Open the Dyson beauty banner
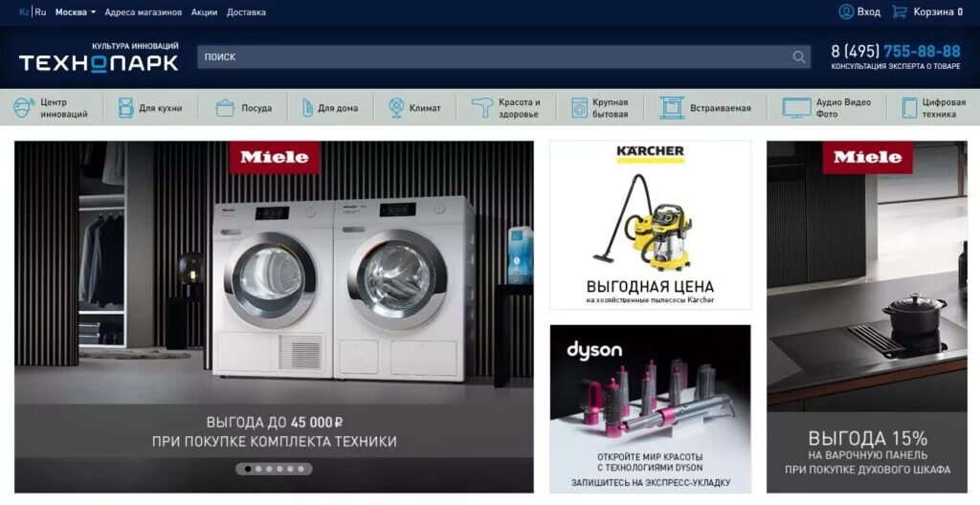This screenshot has width=980, height=505. [x=650, y=408]
